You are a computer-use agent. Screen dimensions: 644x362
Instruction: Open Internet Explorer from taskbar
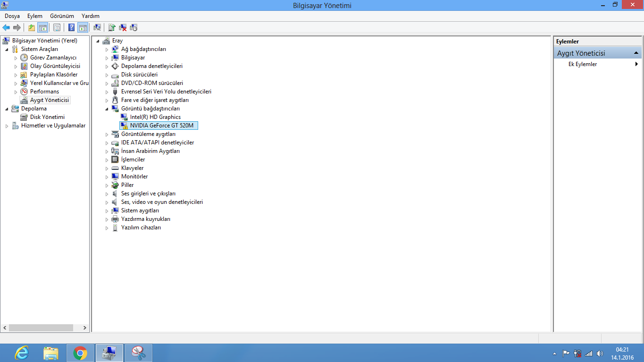point(22,353)
